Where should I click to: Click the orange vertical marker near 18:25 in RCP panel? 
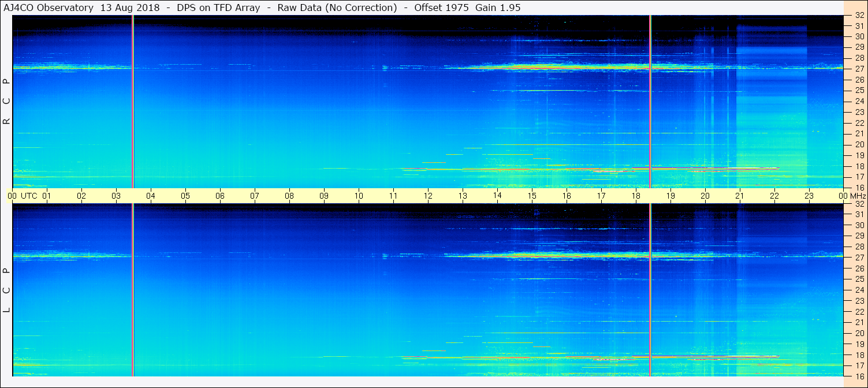pyautogui.click(x=650, y=102)
